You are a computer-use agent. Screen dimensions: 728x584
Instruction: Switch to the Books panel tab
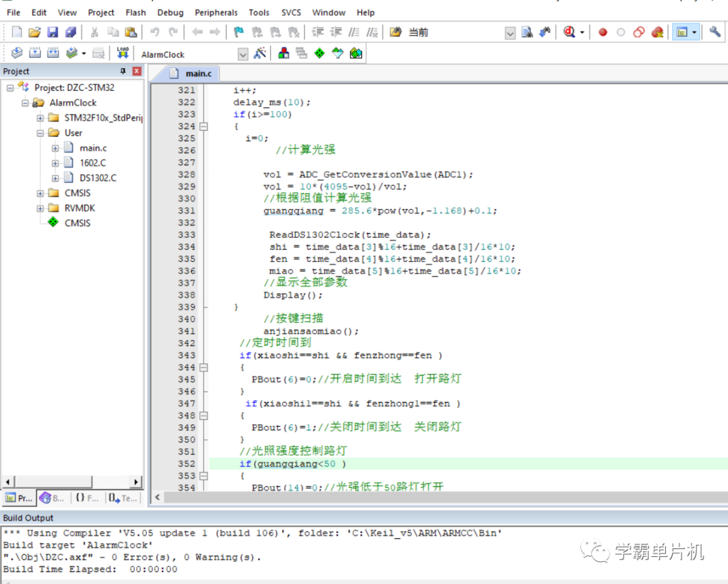click(52, 498)
